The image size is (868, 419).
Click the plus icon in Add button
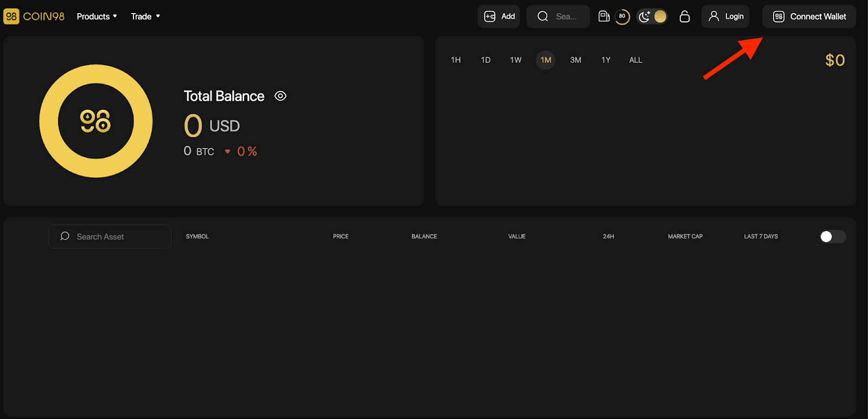[490, 16]
